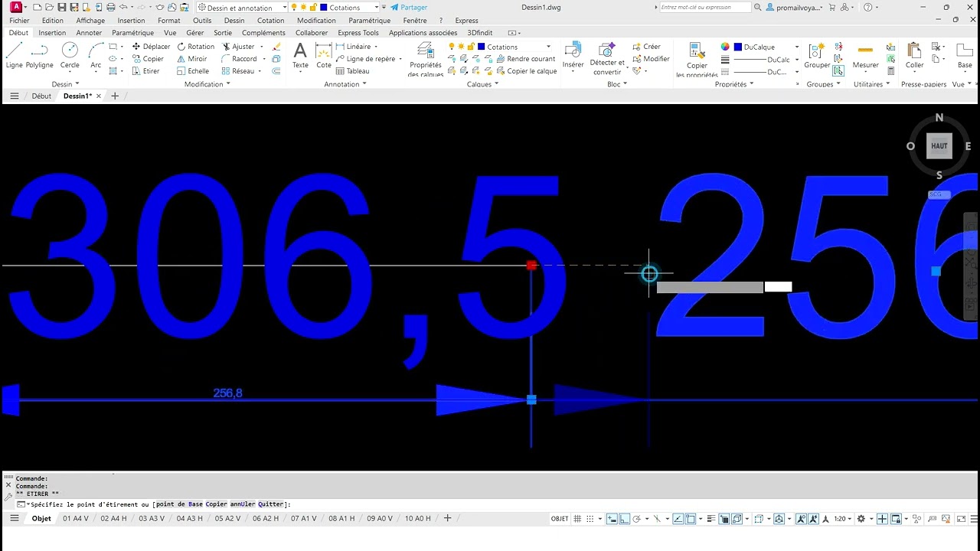Expand the Modification panel
Screen dimensions: 980x551
[207, 84]
